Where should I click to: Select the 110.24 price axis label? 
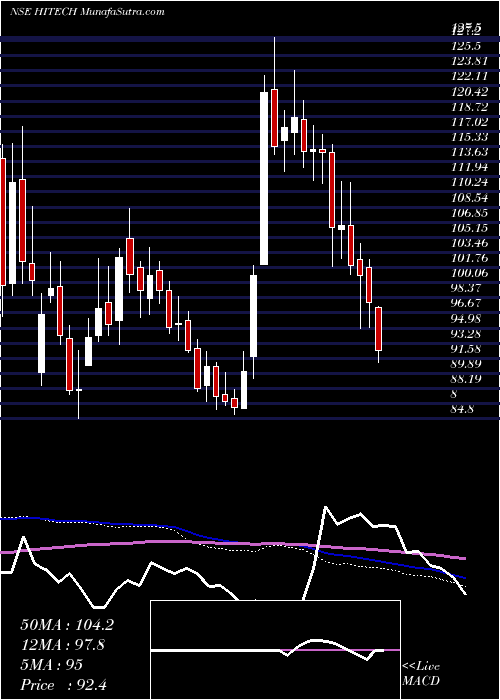470,182
